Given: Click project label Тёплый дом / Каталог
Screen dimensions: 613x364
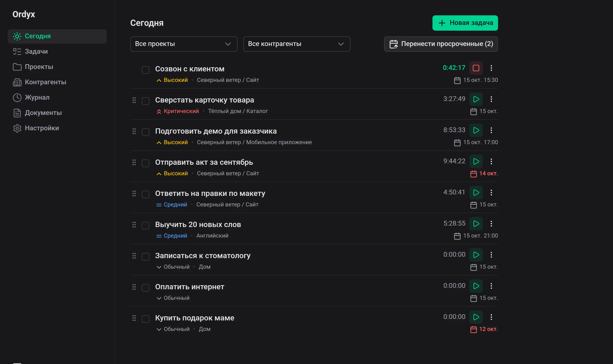Looking at the screenshot, I should 238,111.
